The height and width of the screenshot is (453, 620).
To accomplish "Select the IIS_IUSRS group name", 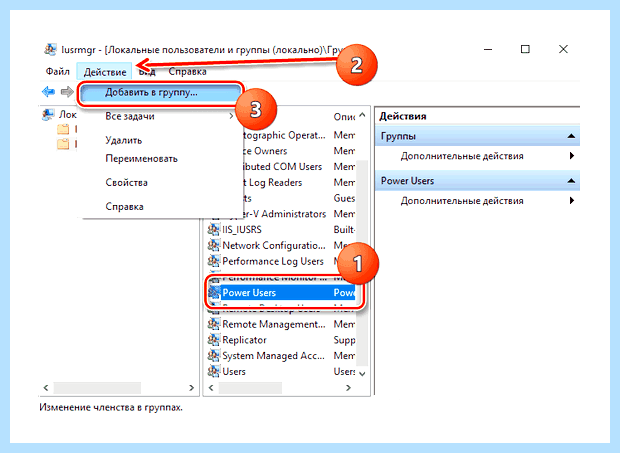I will [x=242, y=230].
